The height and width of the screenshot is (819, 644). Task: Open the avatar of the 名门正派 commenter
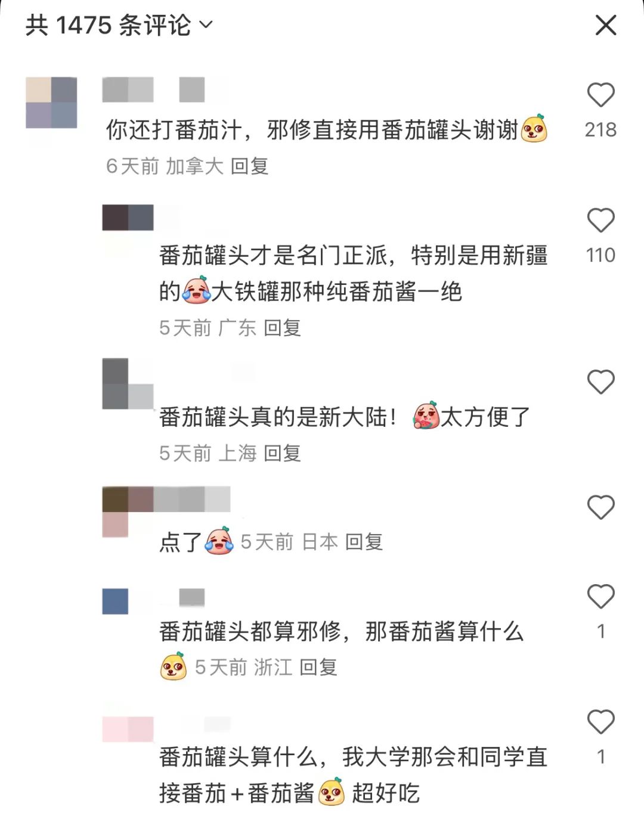pyautogui.click(x=128, y=218)
